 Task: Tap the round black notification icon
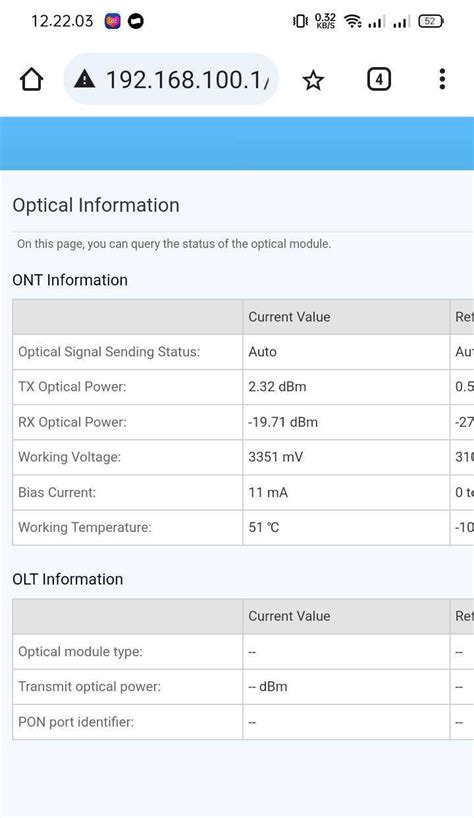click(x=136, y=21)
